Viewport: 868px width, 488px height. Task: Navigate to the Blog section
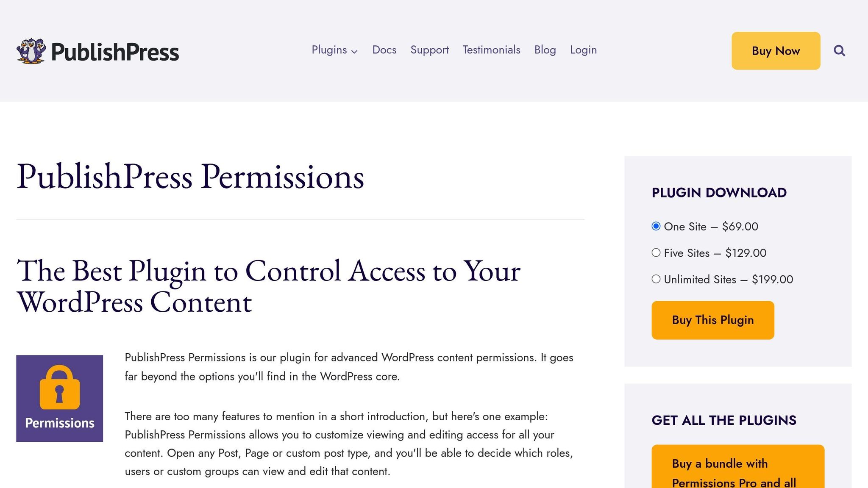[x=545, y=50]
